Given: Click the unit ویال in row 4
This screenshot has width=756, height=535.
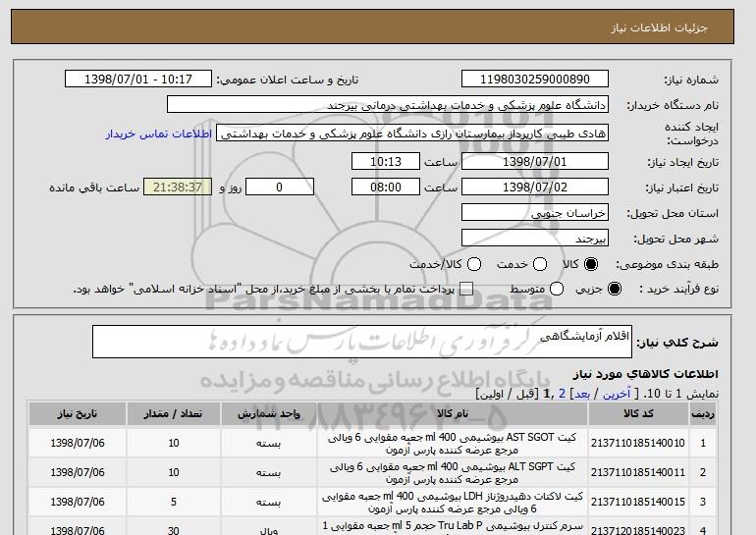Looking at the screenshot, I should click(x=269, y=531).
